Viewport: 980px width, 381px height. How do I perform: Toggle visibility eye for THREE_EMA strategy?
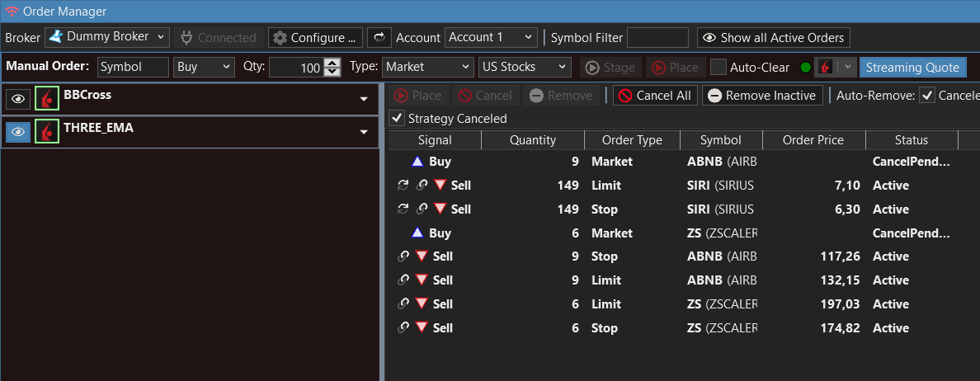coord(19,131)
